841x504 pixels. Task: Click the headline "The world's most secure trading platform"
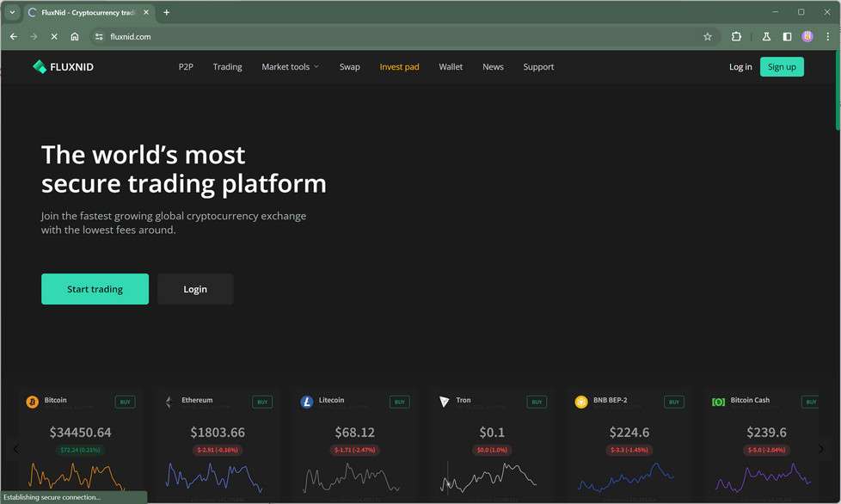point(183,169)
